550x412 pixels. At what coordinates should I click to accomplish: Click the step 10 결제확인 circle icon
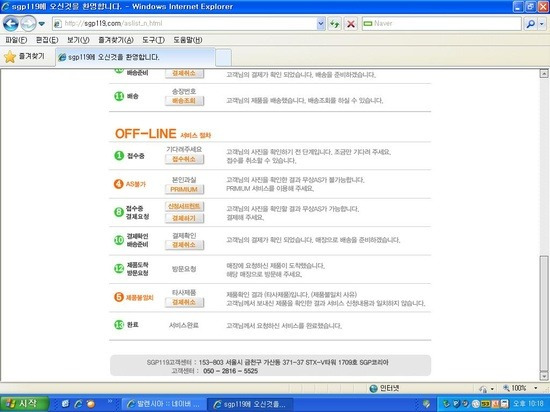[x=119, y=240]
